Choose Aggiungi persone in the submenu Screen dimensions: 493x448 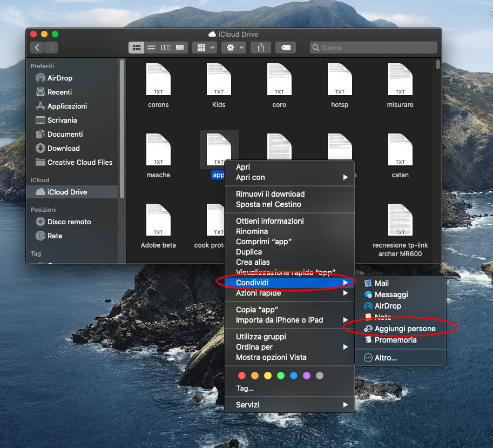(x=400, y=329)
